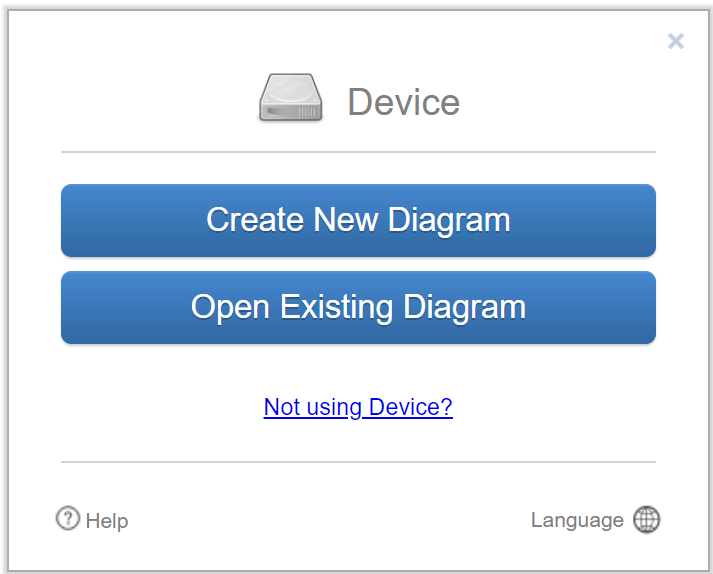Click the blue Open Existing Diagram bar
This screenshot has width=713, height=574.
pos(358,307)
